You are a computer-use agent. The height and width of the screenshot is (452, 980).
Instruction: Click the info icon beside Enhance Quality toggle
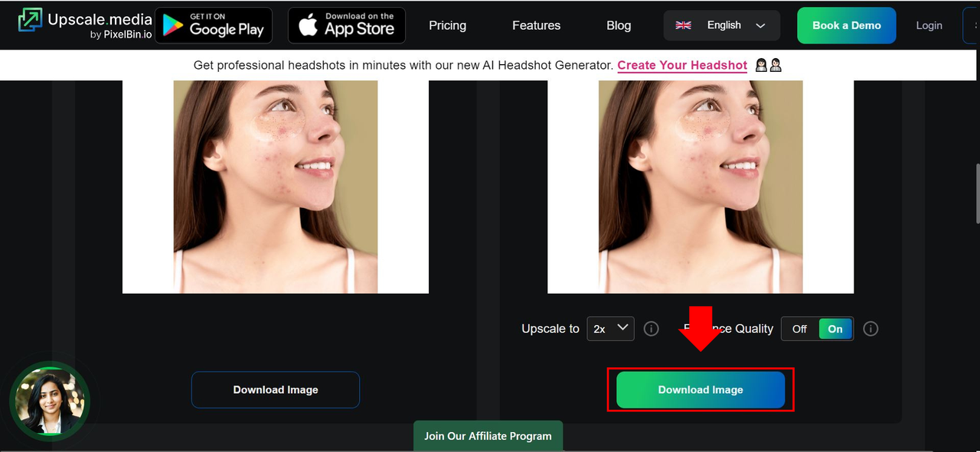pos(871,329)
